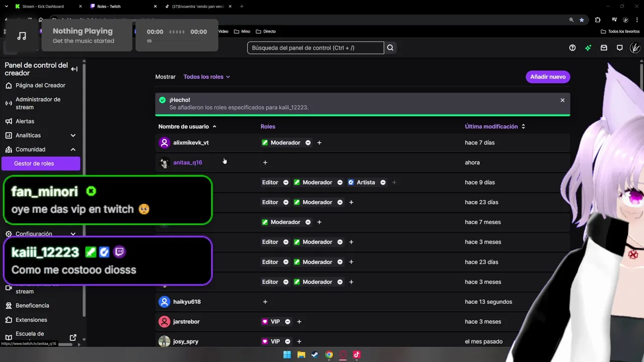The width and height of the screenshot is (644, 362).
Task: Expand the Configuración sidebar section
Action: tap(73, 234)
